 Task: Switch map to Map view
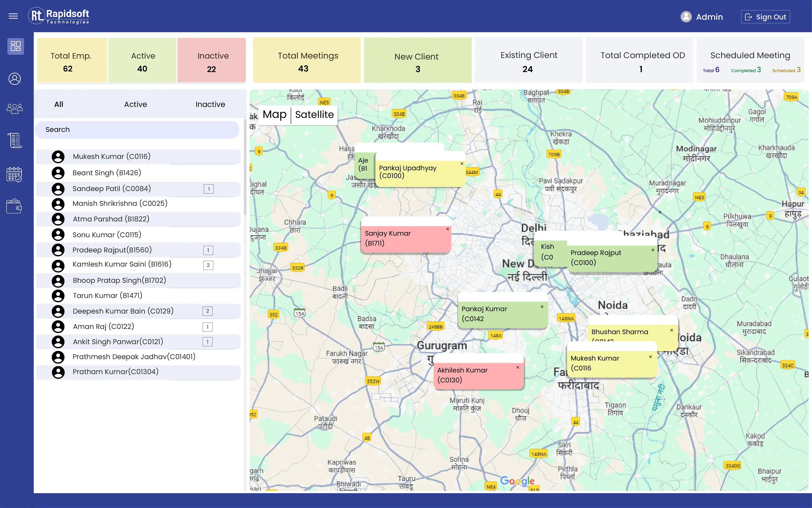pos(274,115)
